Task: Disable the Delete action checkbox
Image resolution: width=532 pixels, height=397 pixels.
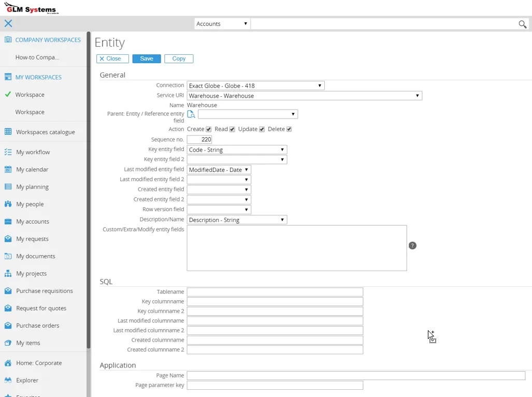Action: [x=289, y=129]
